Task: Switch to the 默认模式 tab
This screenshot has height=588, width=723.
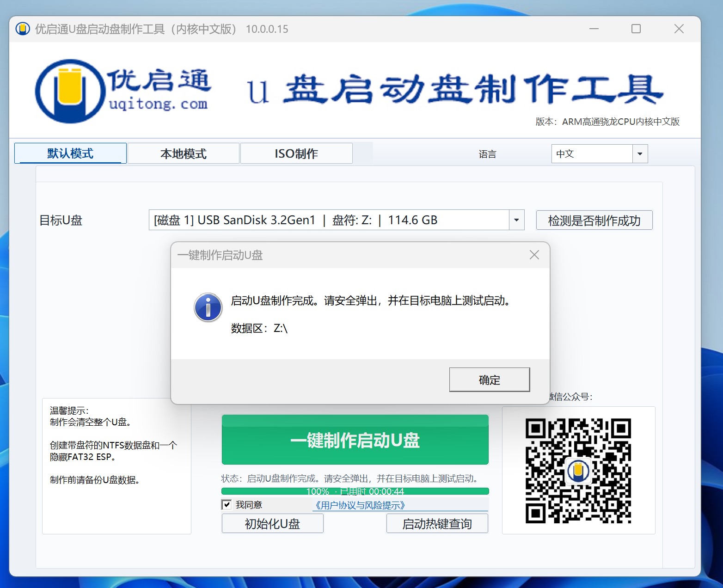Action: coord(70,153)
